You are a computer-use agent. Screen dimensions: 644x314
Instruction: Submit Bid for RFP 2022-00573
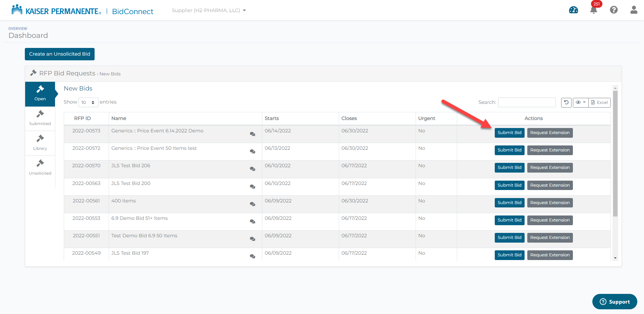click(509, 133)
